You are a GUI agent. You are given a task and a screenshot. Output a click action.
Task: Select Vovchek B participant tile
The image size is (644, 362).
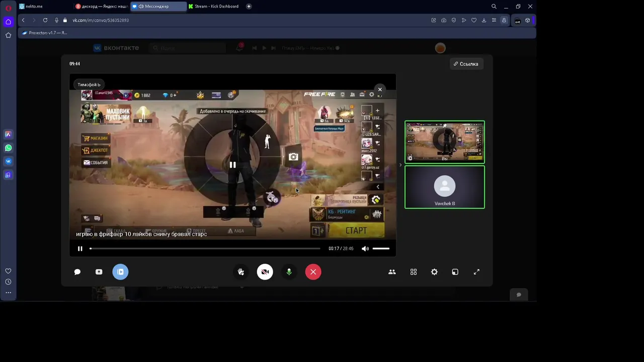pos(445,187)
